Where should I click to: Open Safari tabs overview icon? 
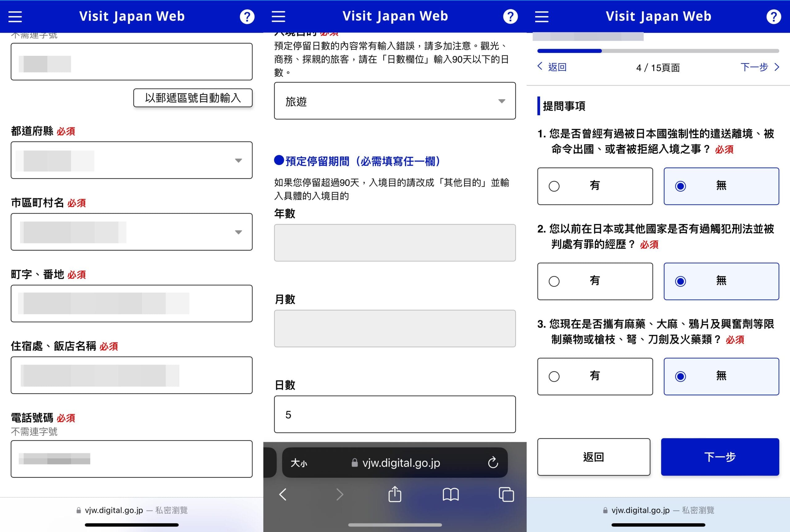coord(506,494)
